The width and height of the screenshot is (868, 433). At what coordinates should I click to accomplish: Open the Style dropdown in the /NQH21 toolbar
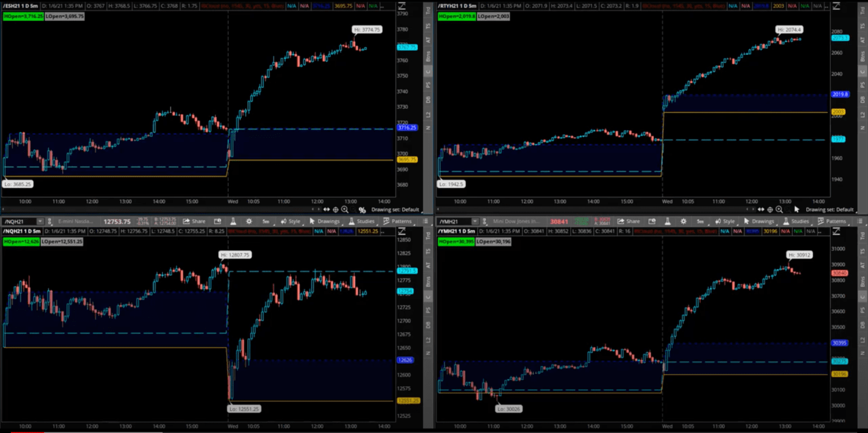(291, 221)
